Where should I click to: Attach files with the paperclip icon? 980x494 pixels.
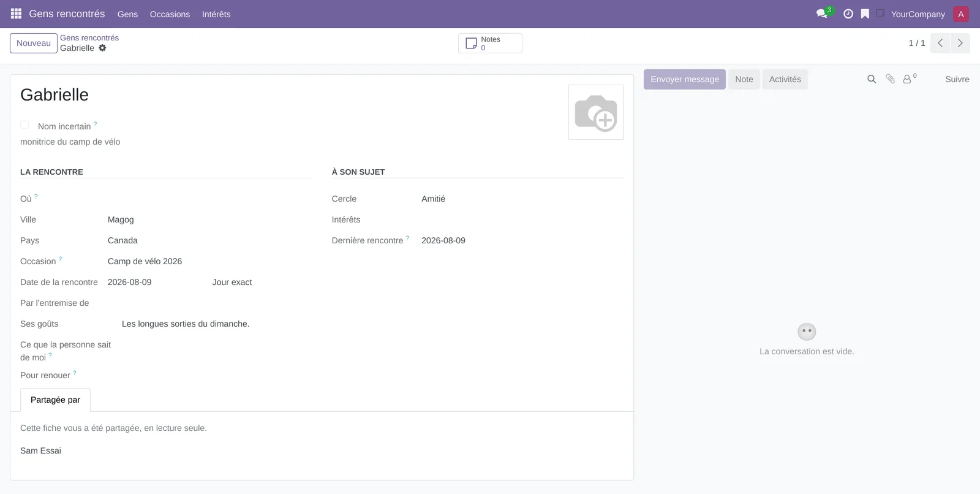(890, 79)
